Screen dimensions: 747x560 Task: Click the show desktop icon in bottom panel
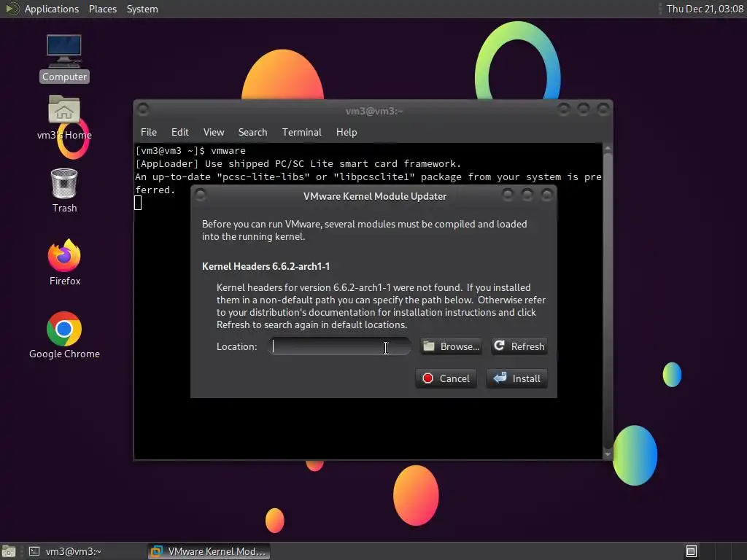pyautogui.click(x=9, y=551)
